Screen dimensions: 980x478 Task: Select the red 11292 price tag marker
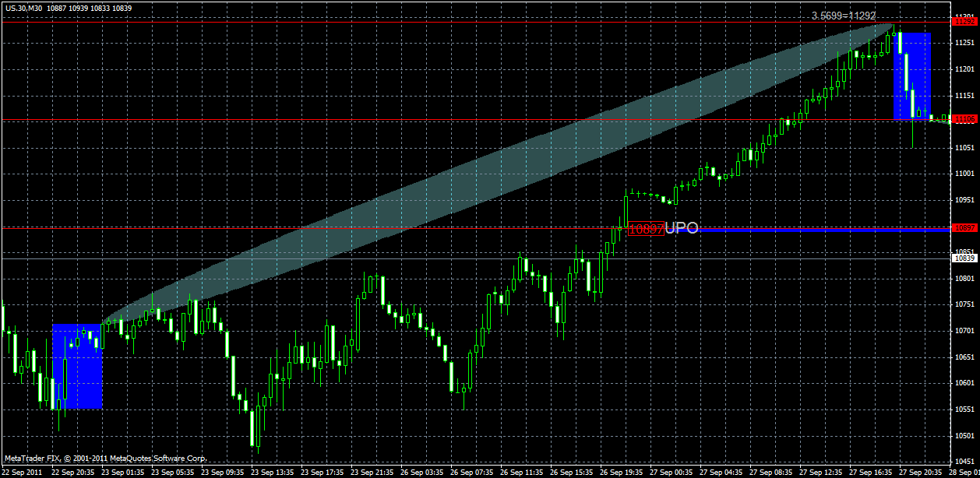coord(966,23)
